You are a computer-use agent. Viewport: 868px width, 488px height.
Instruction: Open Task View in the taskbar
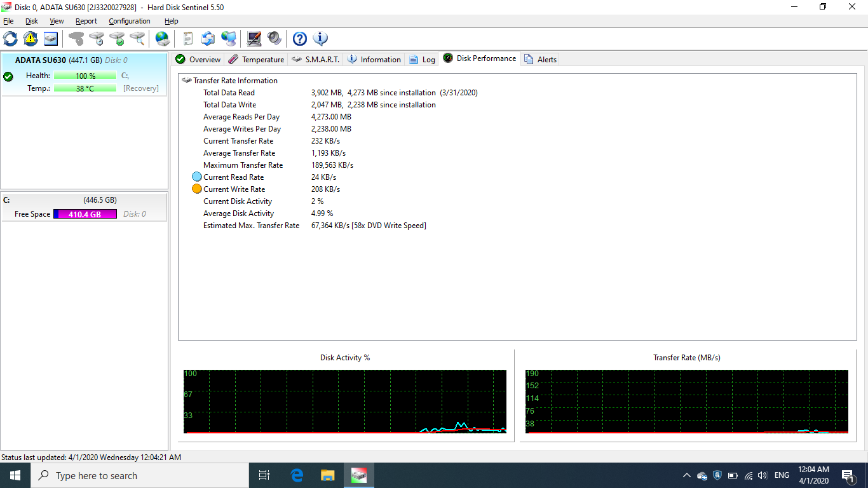click(x=264, y=475)
